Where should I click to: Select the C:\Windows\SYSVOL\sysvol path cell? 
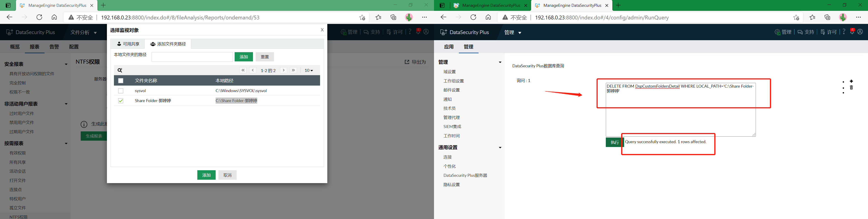click(x=241, y=91)
